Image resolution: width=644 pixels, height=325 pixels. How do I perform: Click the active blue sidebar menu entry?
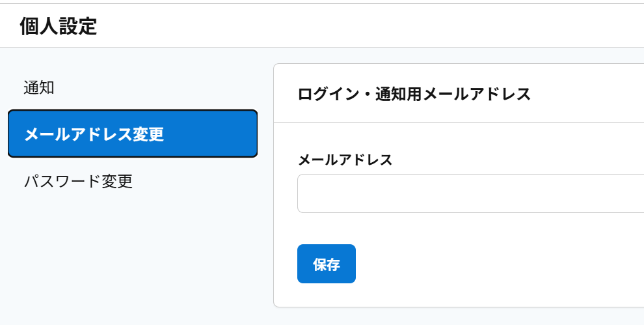point(133,134)
